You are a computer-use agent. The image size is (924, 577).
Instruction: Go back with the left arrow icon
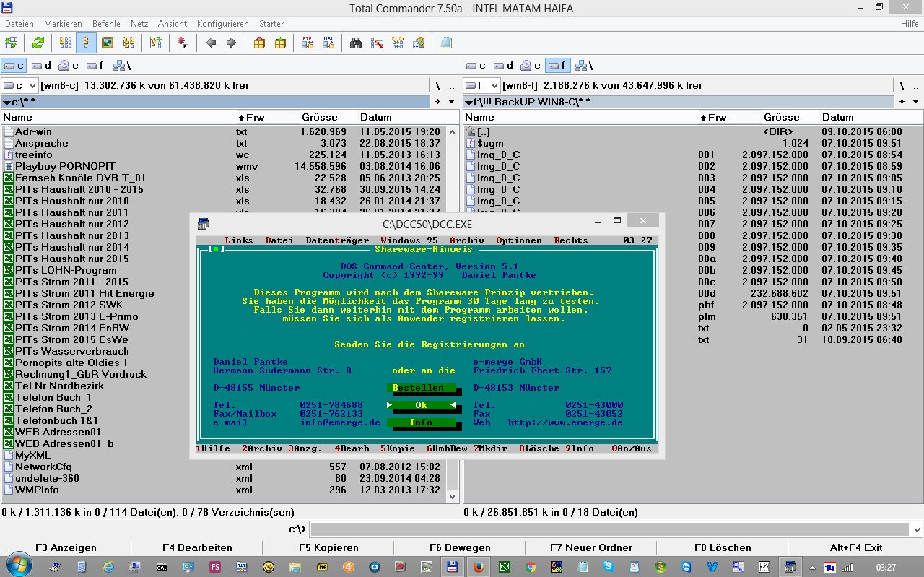211,43
